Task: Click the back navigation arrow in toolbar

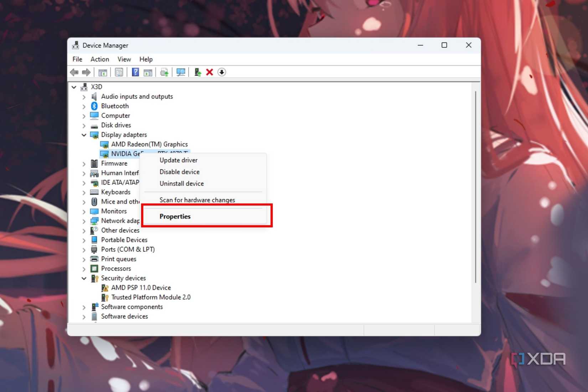Action: (x=74, y=72)
